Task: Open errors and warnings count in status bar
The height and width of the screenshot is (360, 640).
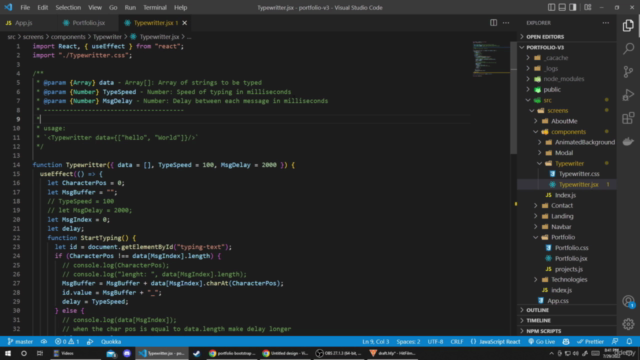Action: tap(67, 342)
